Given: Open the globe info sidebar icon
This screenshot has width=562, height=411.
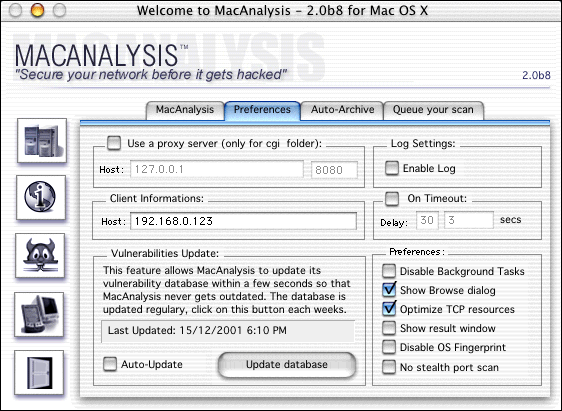Looking at the screenshot, I should click(x=41, y=197).
